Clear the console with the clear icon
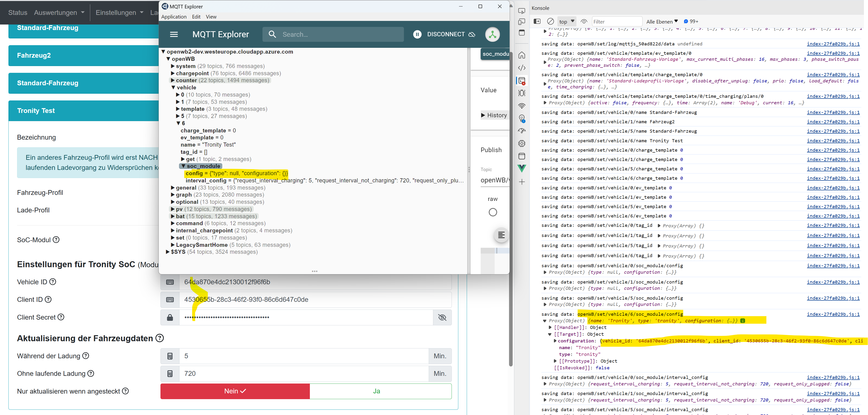This screenshot has height=415, width=868. 550,22
